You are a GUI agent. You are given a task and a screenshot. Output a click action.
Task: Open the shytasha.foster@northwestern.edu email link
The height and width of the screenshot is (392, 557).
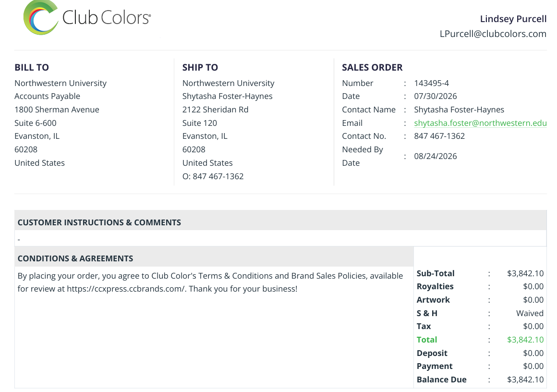[480, 123]
